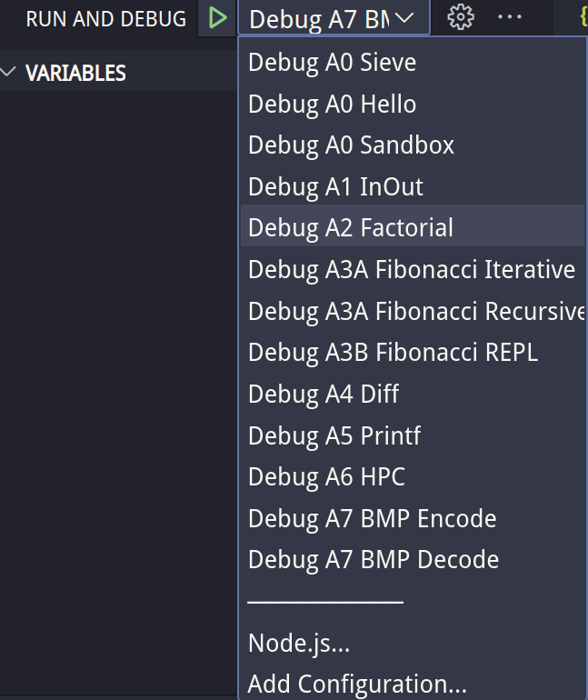
Task: Collapse the Variables section
Action: 64,74
